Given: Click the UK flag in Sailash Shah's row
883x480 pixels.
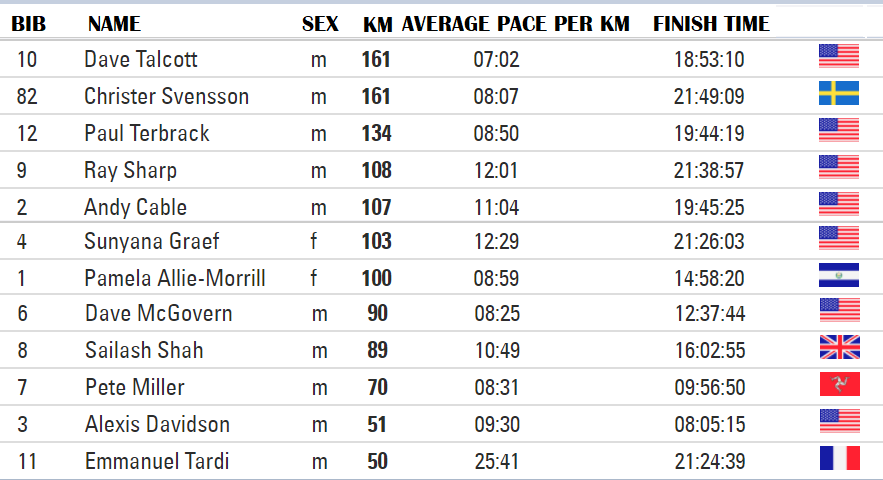Looking at the screenshot, I should (x=840, y=347).
